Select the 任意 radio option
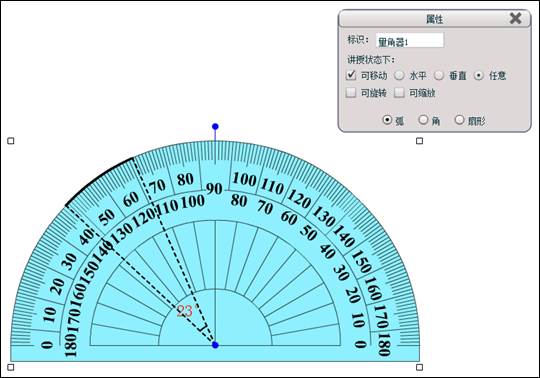This screenshot has height=378, width=540. tap(479, 75)
